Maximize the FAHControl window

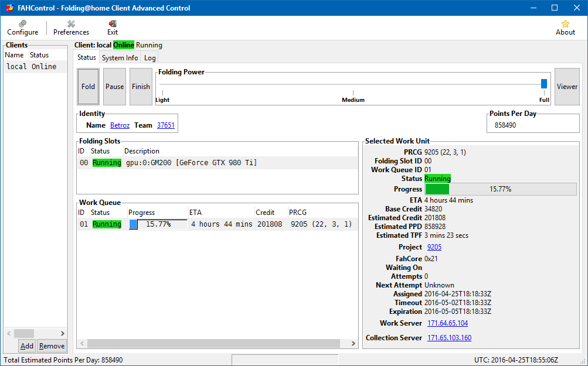555,8
